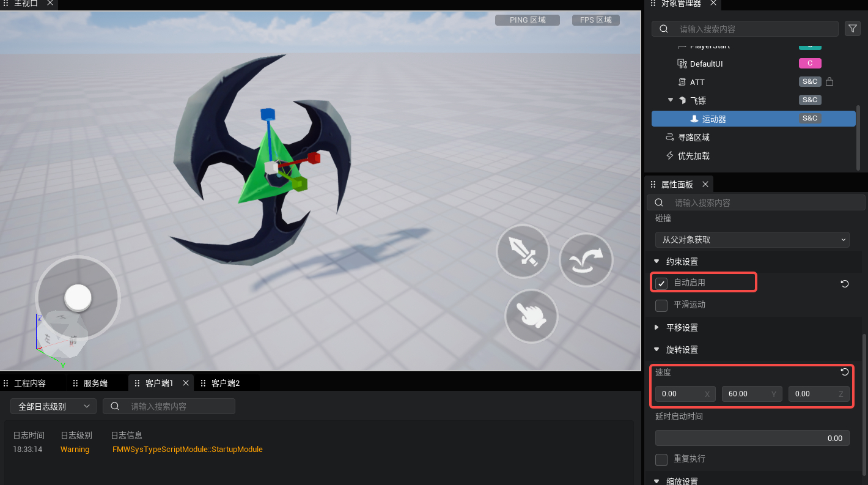Click the 速度 Z value field
868x485 pixels.
click(818, 394)
